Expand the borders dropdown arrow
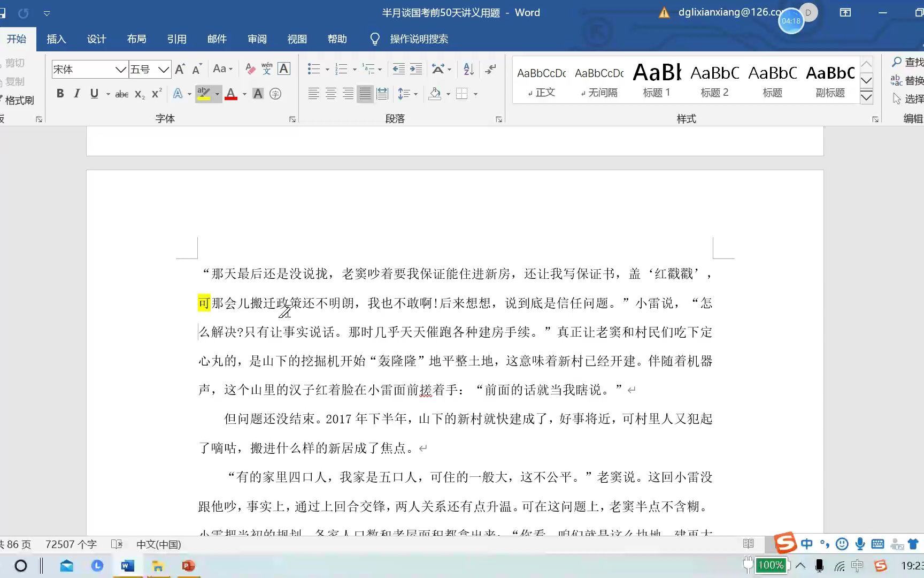 click(475, 94)
